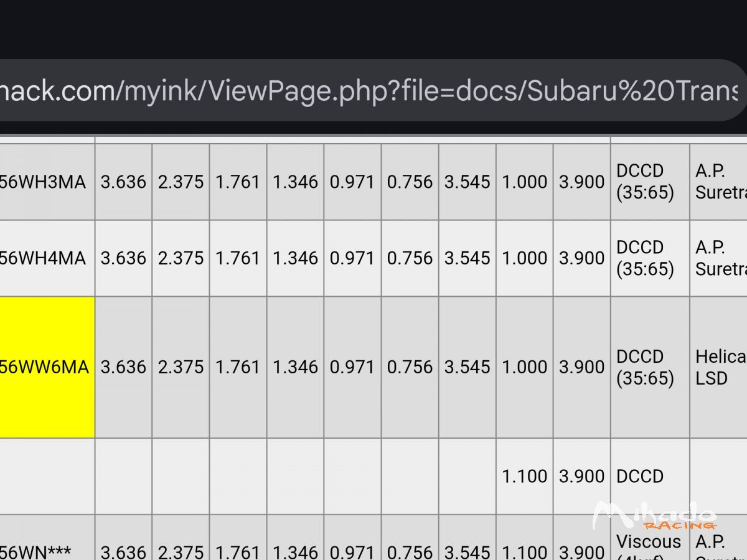Click 1.100 in the row with plain DCCD
This screenshot has width=747, height=560.
click(524, 477)
